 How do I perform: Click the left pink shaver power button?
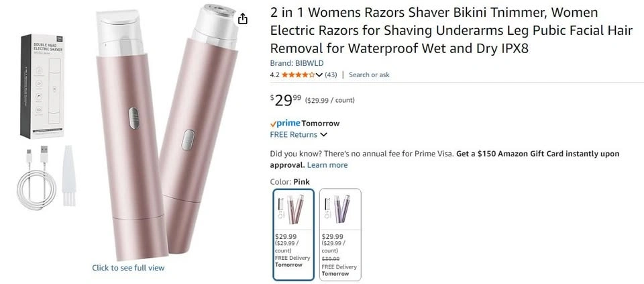click(x=133, y=118)
